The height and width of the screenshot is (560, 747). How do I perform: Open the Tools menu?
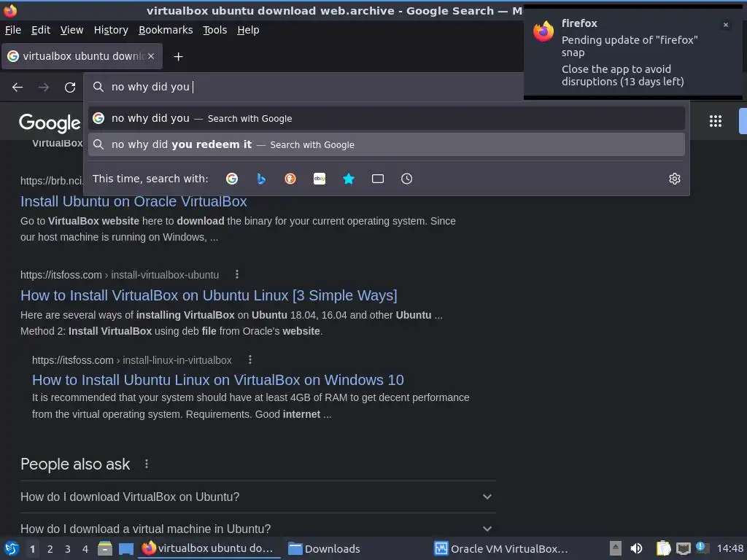[215, 30]
